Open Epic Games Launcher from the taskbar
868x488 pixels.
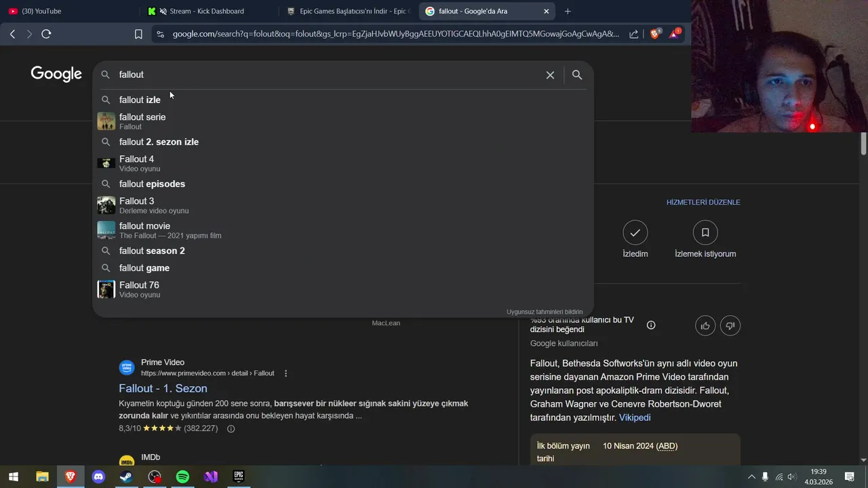(x=239, y=476)
